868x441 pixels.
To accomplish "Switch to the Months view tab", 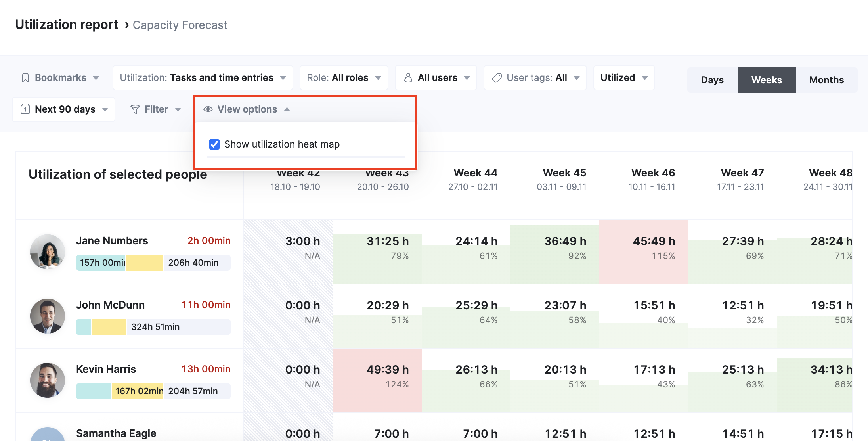I will click(826, 80).
